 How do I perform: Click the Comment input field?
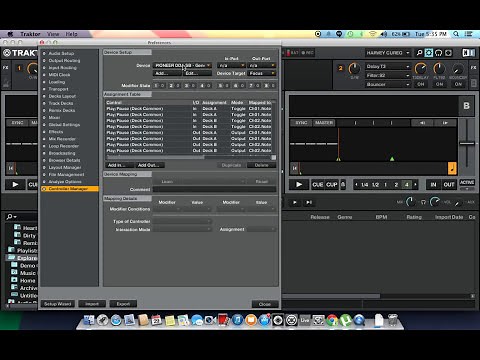[x=214, y=189]
